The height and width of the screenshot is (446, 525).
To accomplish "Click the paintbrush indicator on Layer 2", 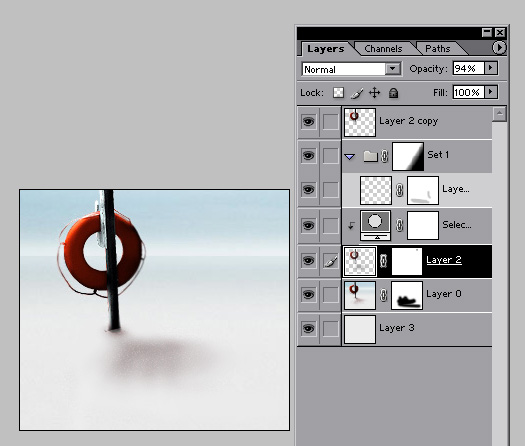I will coord(330,261).
